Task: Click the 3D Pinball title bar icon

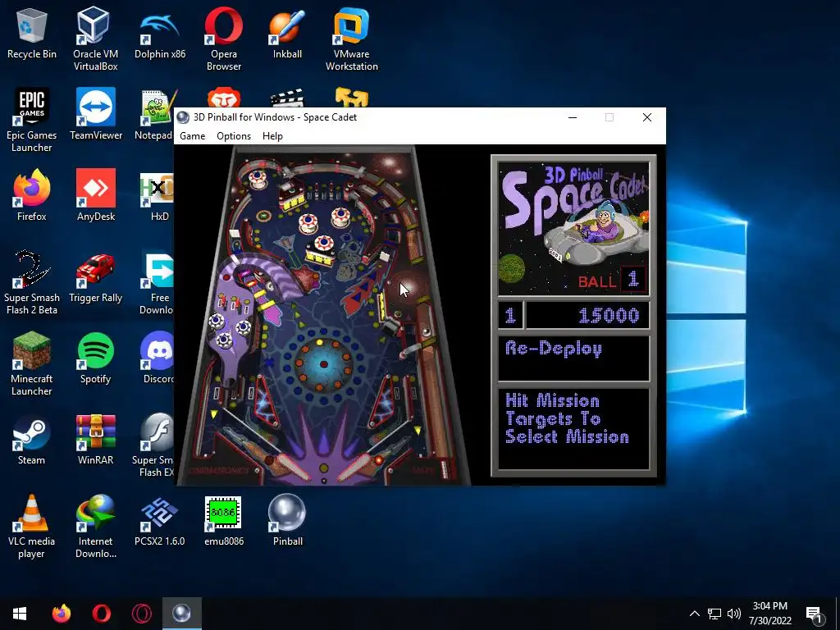Action: pyautogui.click(x=183, y=117)
